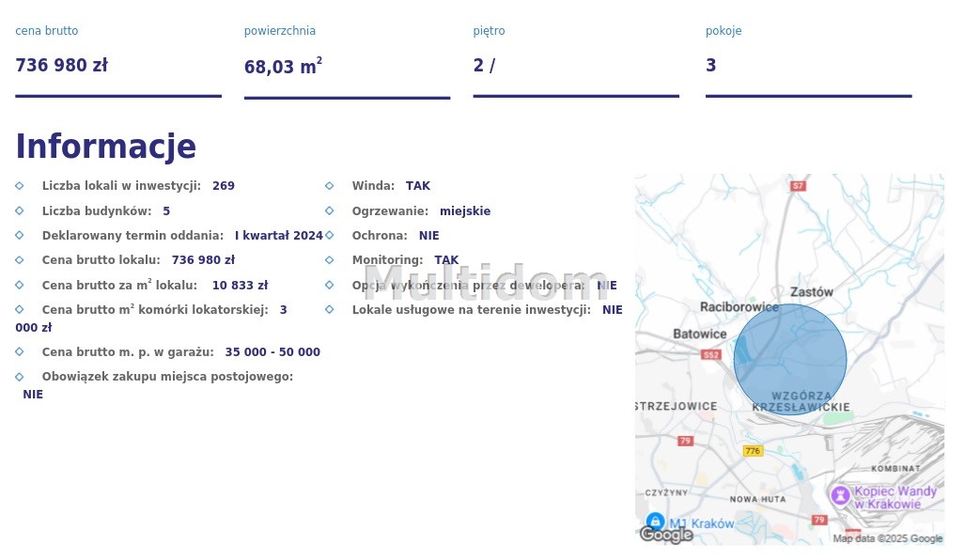Select the price value 736 980 zł header
The height and width of the screenshot is (560, 965).
click(x=61, y=65)
